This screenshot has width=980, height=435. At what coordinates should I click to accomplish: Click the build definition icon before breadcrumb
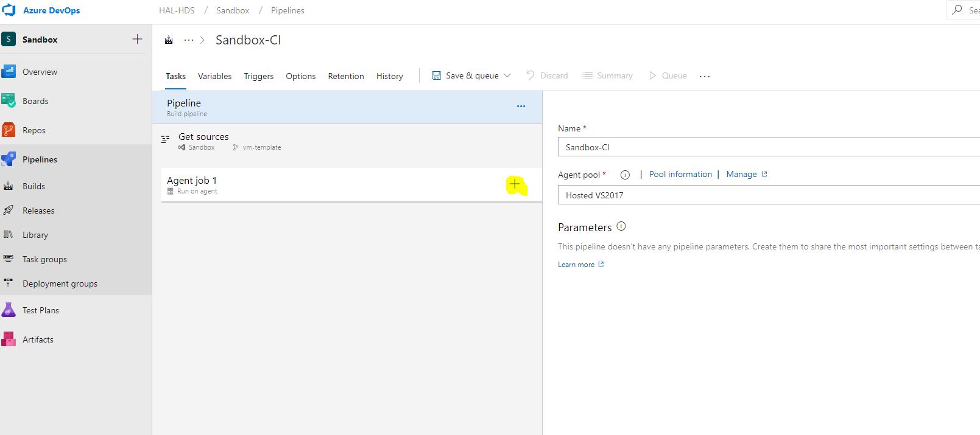(169, 40)
